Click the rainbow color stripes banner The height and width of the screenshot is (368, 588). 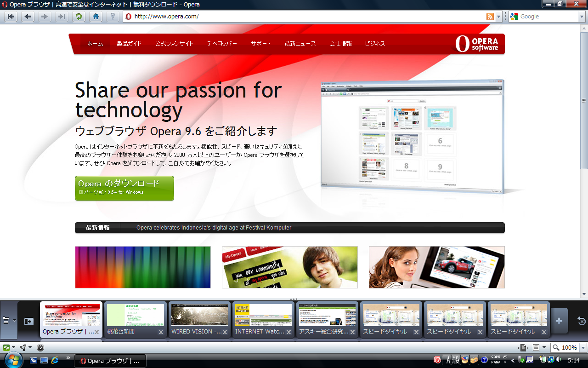pyautogui.click(x=143, y=267)
